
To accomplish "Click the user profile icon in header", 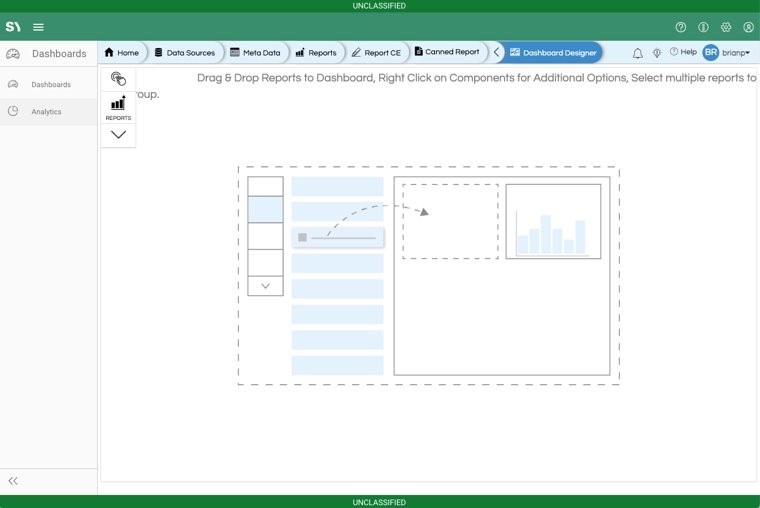I will [748, 27].
